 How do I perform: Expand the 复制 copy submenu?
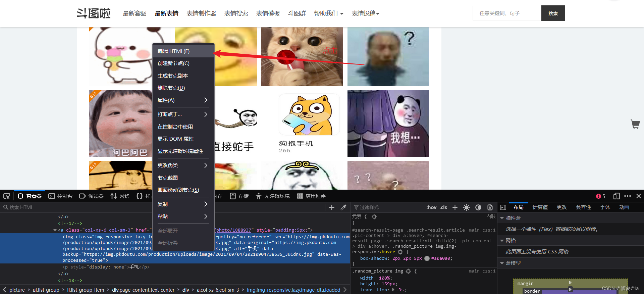click(183, 204)
